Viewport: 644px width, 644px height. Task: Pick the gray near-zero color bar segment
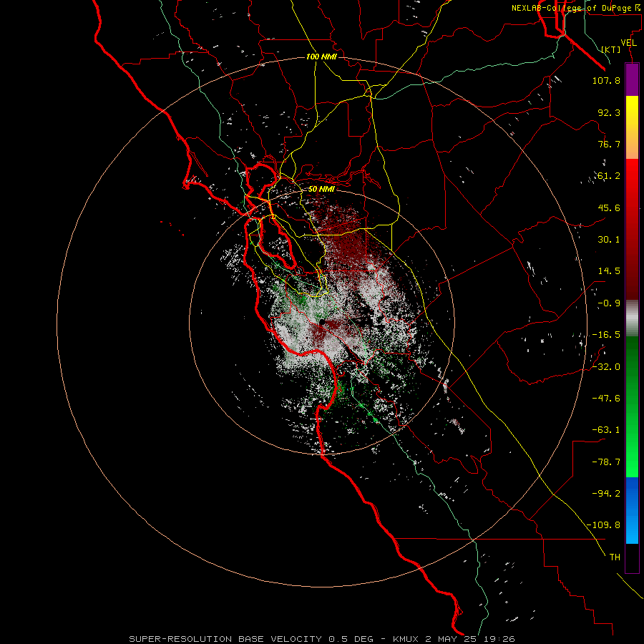(x=632, y=318)
